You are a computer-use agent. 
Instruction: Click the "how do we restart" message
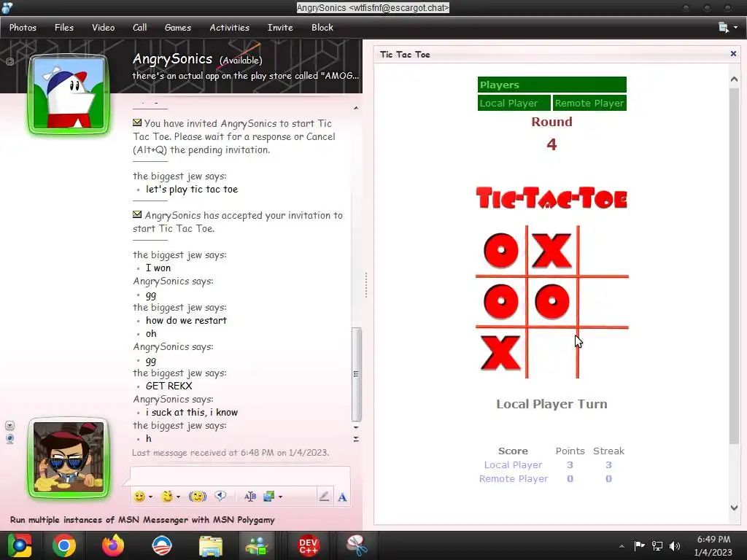186,321
